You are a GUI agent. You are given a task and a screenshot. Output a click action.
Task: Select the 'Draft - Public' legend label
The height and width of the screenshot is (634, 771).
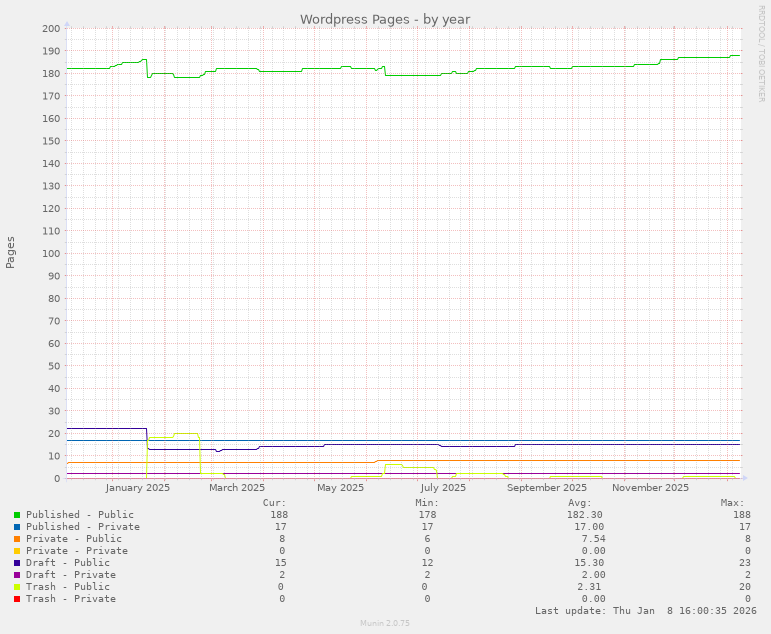pos(68,563)
